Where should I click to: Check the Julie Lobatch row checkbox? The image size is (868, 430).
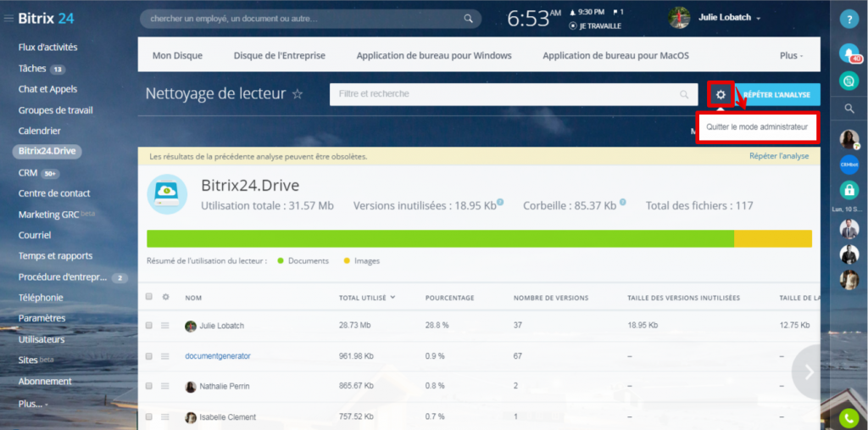(149, 326)
